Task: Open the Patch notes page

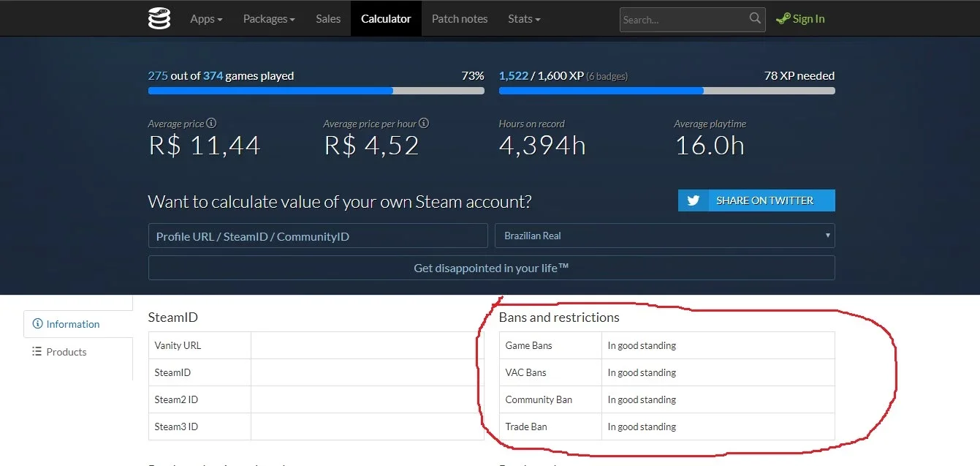Action: (460, 19)
